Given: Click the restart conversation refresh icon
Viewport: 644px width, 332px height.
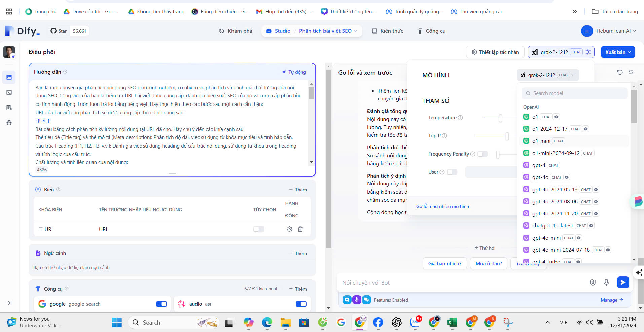Looking at the screenshot, I should point(620,72).
